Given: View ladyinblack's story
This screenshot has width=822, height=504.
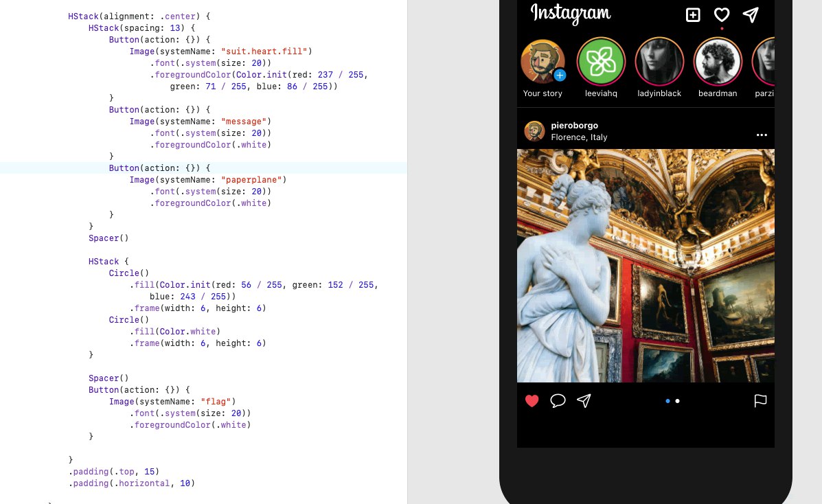Looking at the screenshot, I should coord(659,62).
